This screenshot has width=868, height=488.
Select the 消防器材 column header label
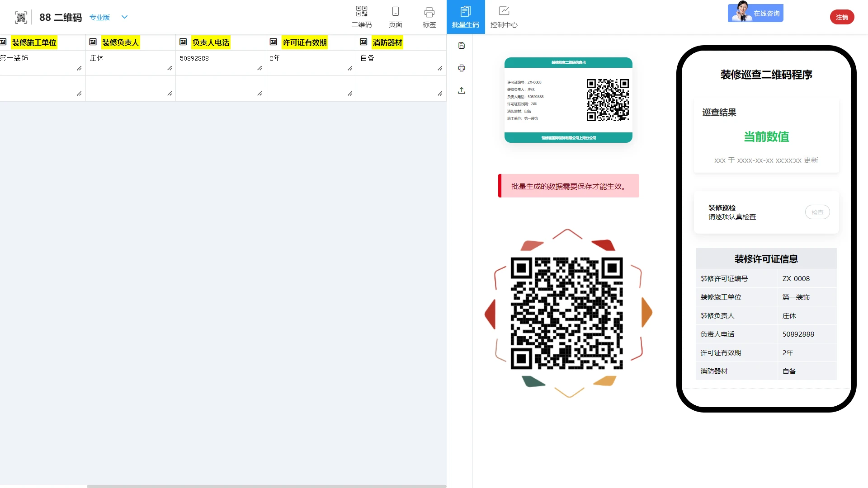click(387, 42)
